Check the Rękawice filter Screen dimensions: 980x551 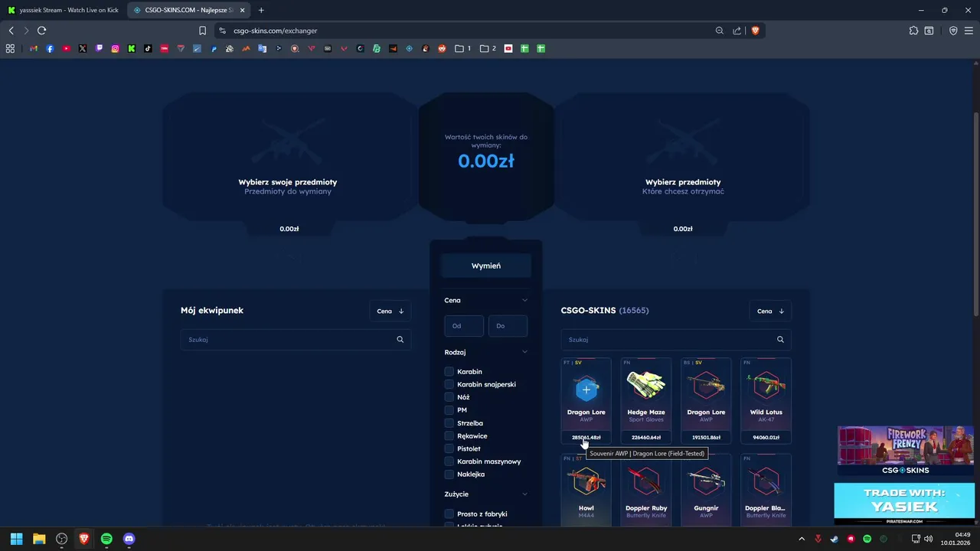449,436
